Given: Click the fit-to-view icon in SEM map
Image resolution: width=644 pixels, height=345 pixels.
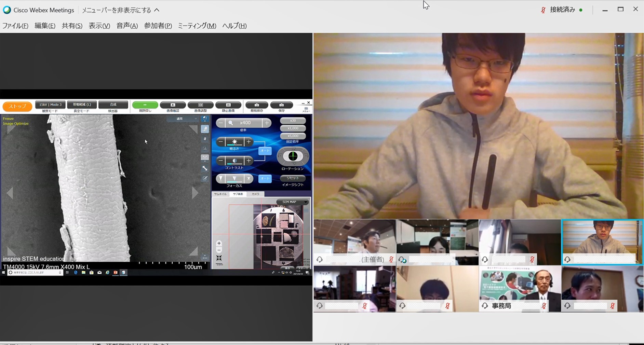Looking at the screenshot, I should (x=219, y=258).
